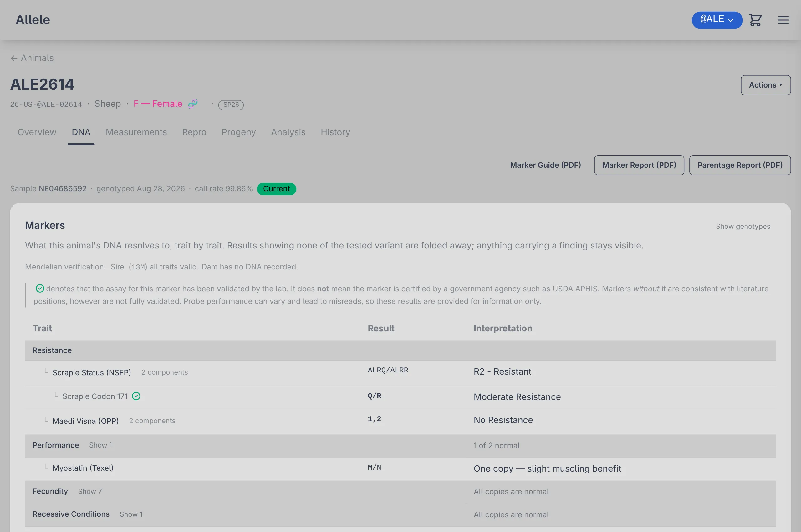801x532 pixels.
Task: Select the DNA tab
Action: [x=81, y=132]
